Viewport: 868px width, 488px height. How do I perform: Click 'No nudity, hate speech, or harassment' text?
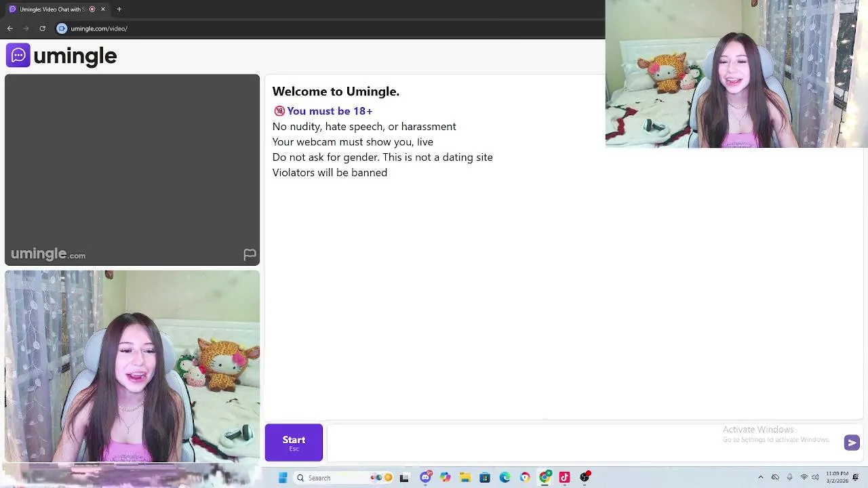pyautogui.click(x=364, y=127)
